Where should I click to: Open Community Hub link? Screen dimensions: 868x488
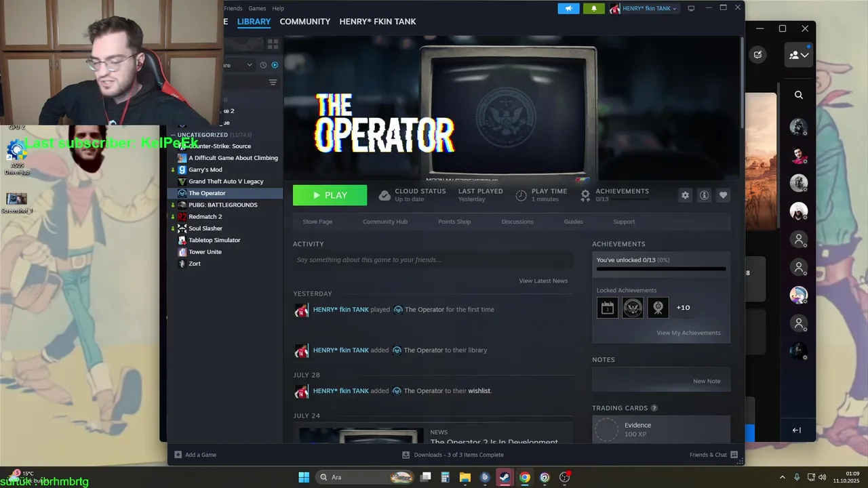[x=385, y=222]
